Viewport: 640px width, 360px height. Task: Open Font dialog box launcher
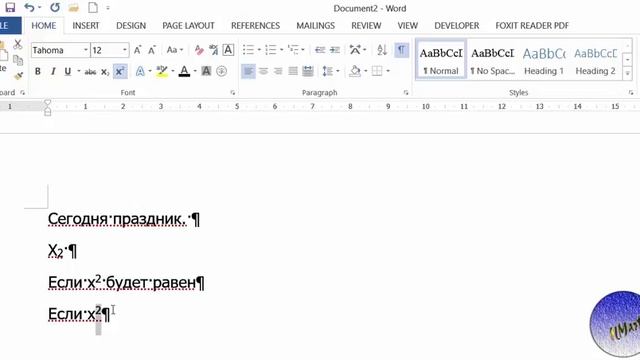[233, 93]
